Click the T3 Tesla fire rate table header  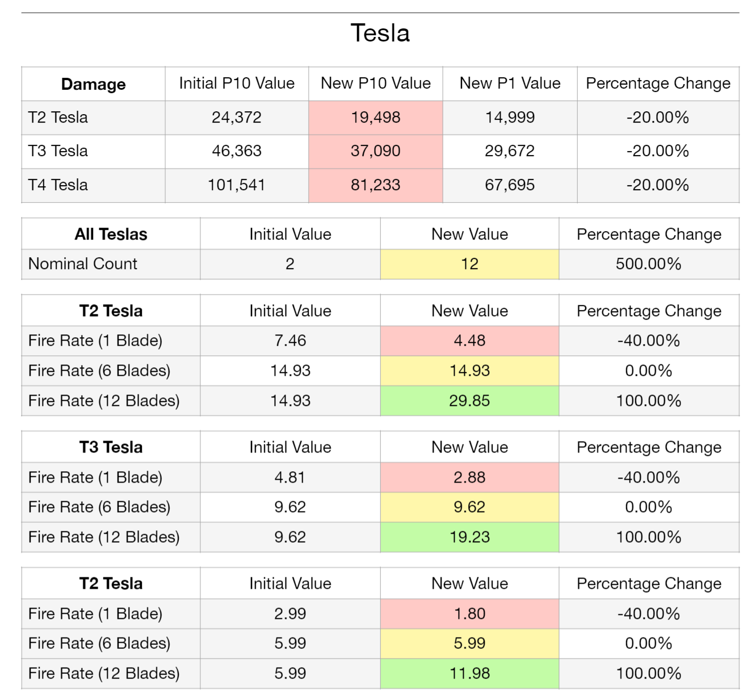[111, 447]
